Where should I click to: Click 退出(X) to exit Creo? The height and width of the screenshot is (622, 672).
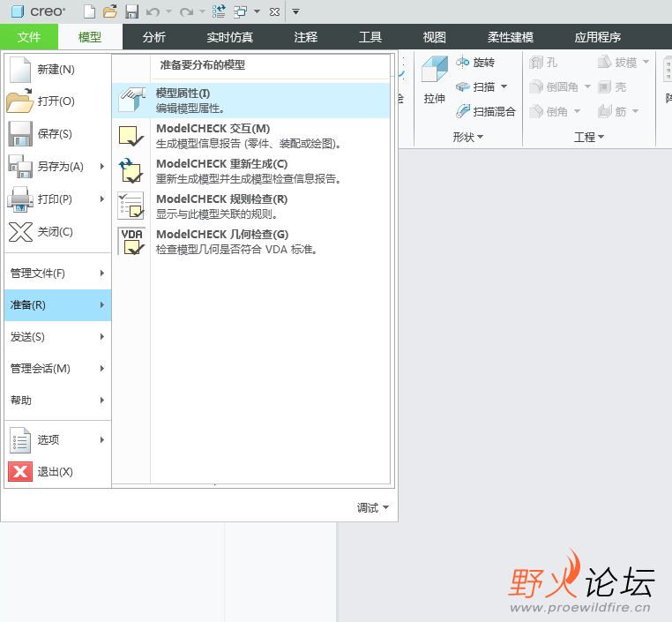[x=58, y=471]
